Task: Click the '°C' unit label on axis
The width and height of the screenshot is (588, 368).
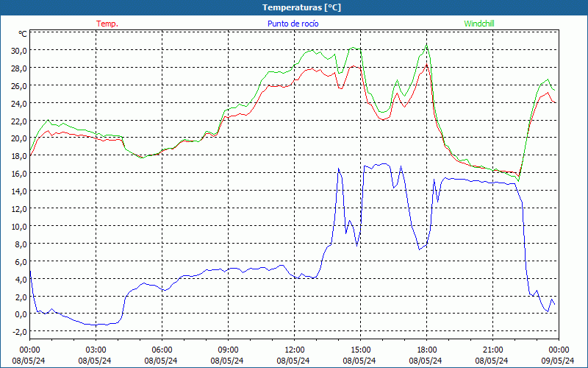Action: [x=23, y=34]
